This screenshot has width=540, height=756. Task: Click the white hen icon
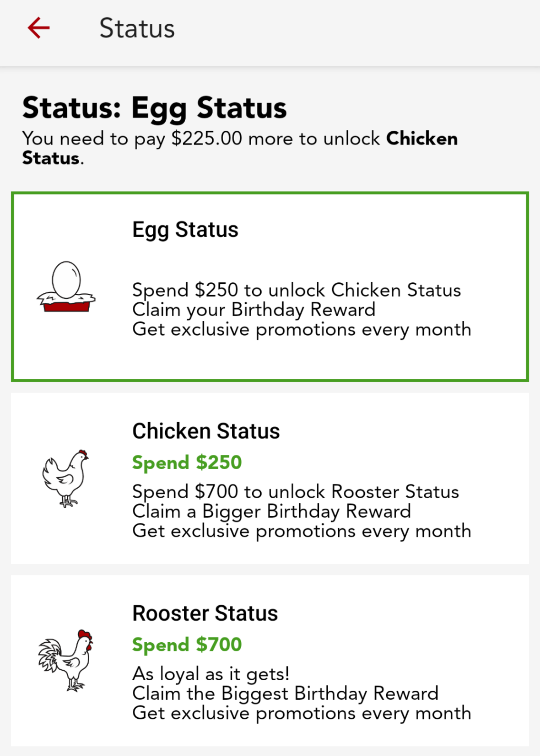pyautogui.click(x=66, y=478)
